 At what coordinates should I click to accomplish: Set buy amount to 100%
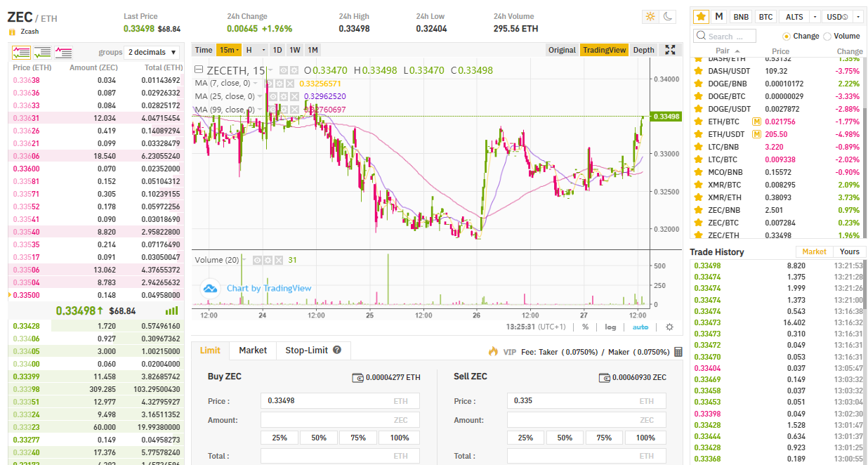pyautogui.click(x=398, y=437)
